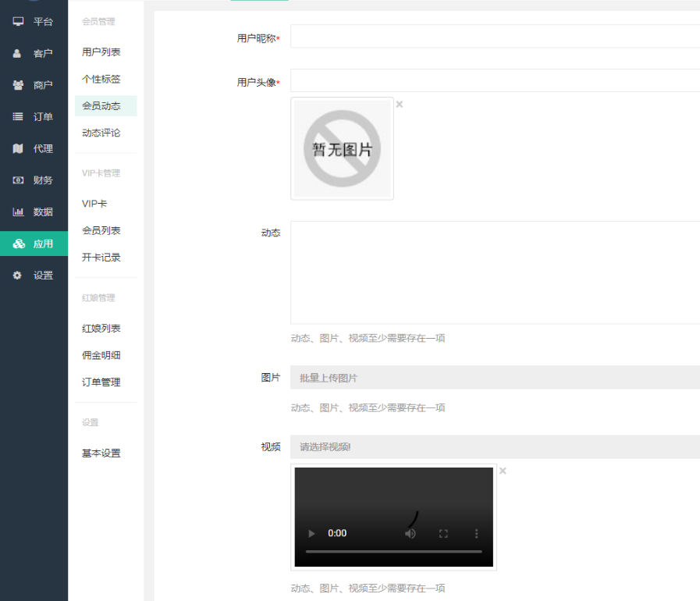Open the 数据 data chart icon
Image resolution: width=700 pixels, height=601 pixels.
tap(18, 212)
